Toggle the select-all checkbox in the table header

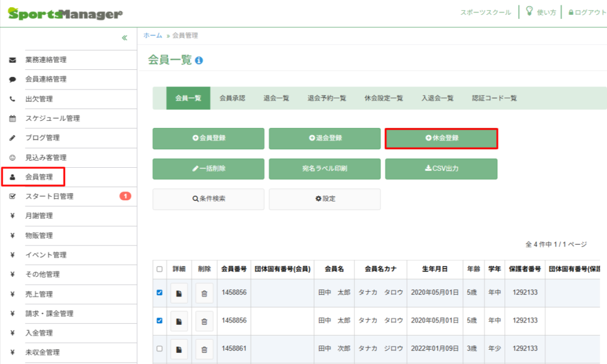point(159,269)
